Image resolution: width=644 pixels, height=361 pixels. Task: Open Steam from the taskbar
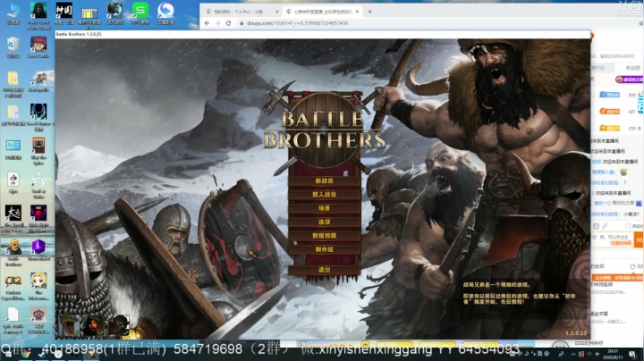click(43, 354)
